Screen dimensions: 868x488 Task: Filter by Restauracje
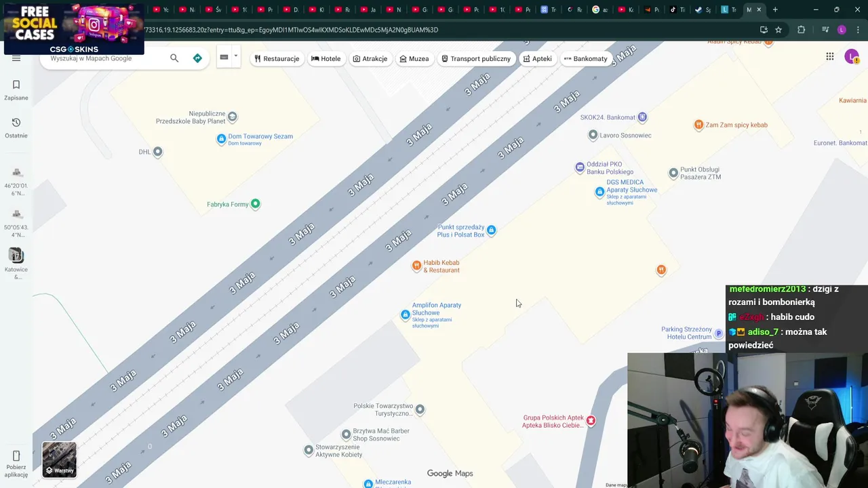point(277,59)
